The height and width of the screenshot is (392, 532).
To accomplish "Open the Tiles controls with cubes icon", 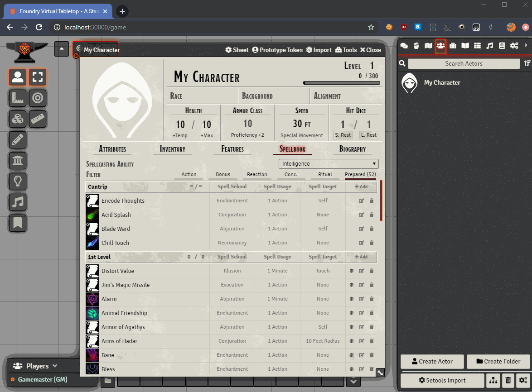I will [x=18, y=119].
